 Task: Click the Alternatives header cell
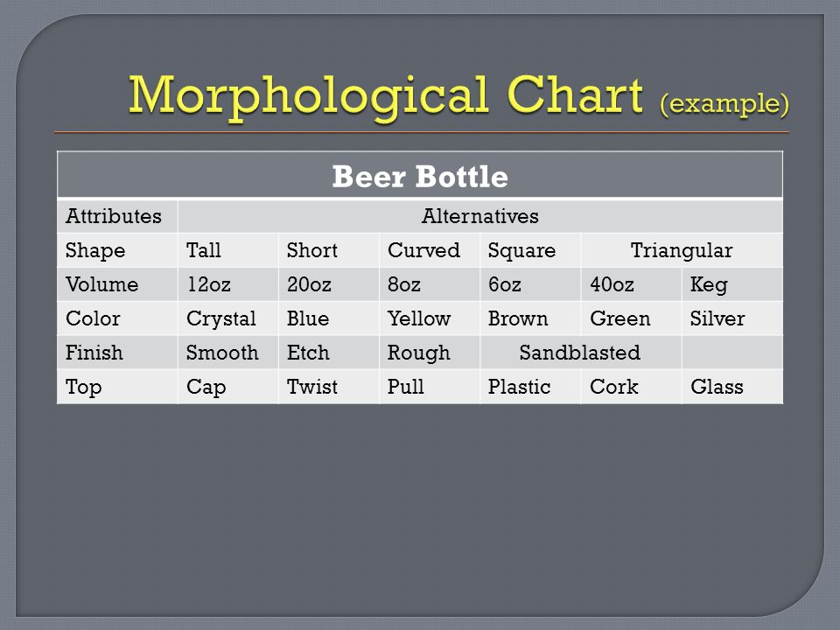[480, 216]
